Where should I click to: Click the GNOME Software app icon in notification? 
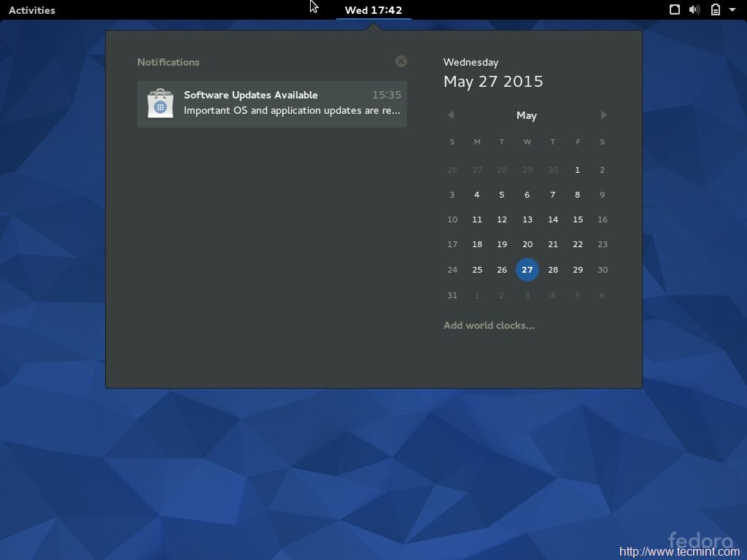pyautogui.click(x=160, y=102)
